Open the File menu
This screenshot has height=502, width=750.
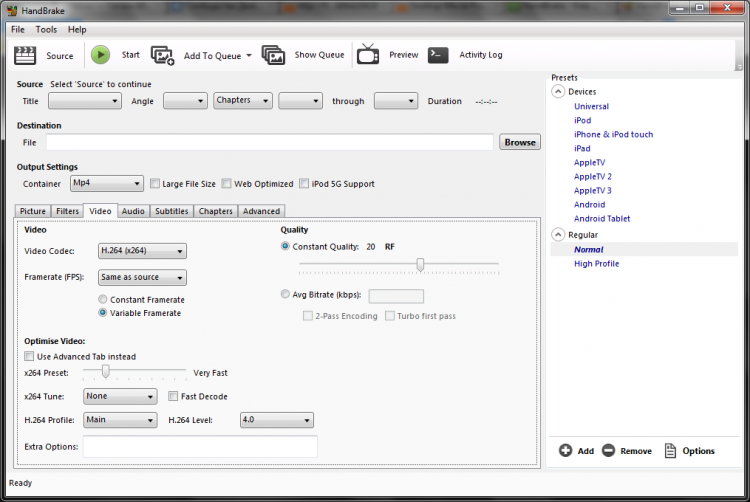(x=18, y=29)
